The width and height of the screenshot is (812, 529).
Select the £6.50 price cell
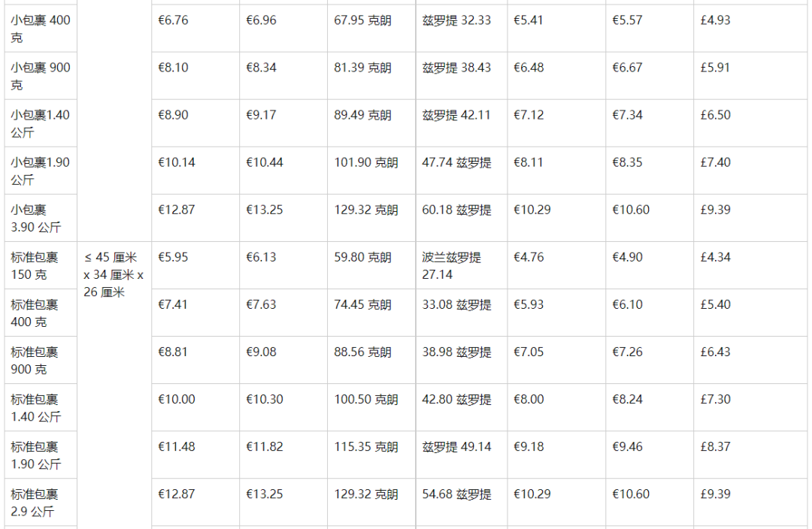click(x=715, y=115)
